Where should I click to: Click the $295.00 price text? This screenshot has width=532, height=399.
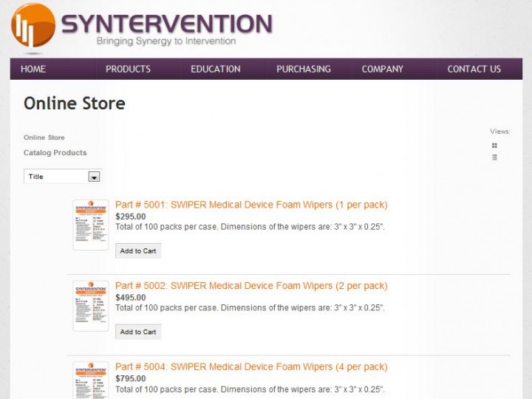(x=131, y=216)
